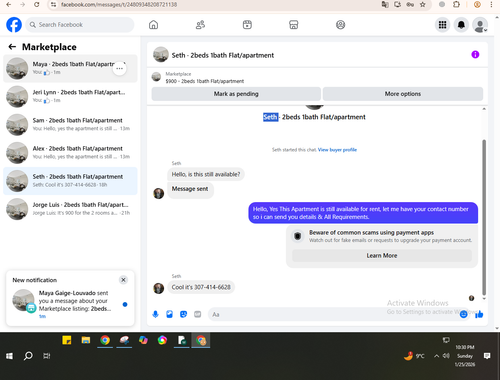Open the notifications bell

click(x=461, y=25)
